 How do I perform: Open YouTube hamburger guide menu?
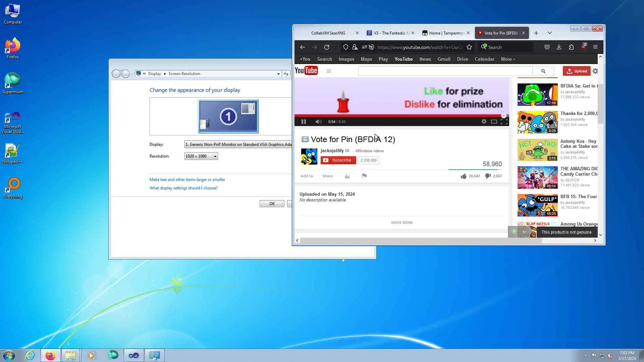pos(329,71)
